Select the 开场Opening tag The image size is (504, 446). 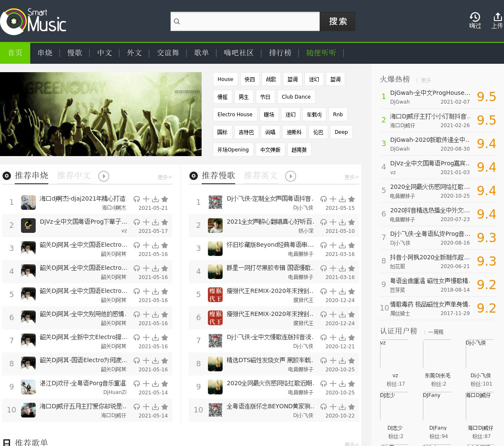point(233,150)
